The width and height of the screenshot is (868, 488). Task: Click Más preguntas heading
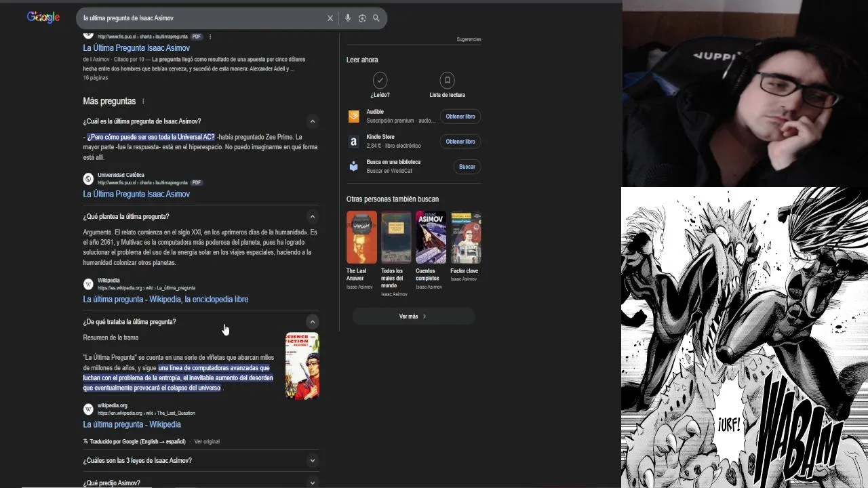[109, 101]
